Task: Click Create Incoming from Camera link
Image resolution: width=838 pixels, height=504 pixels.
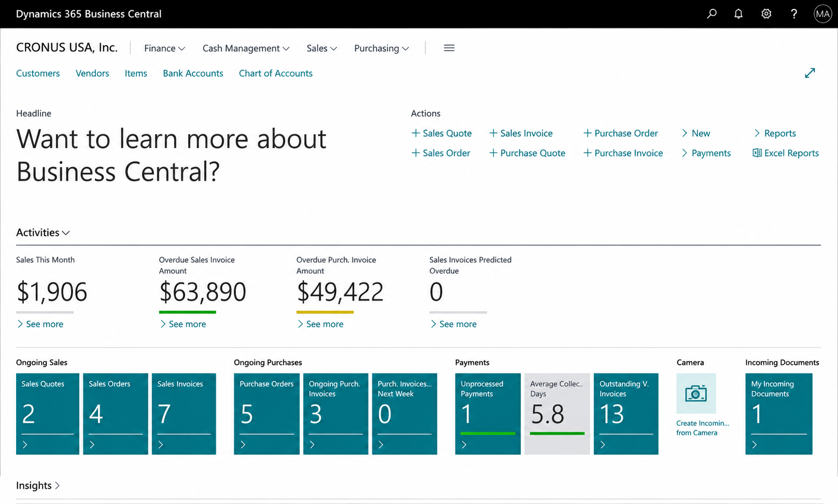Action: [702, 428]
